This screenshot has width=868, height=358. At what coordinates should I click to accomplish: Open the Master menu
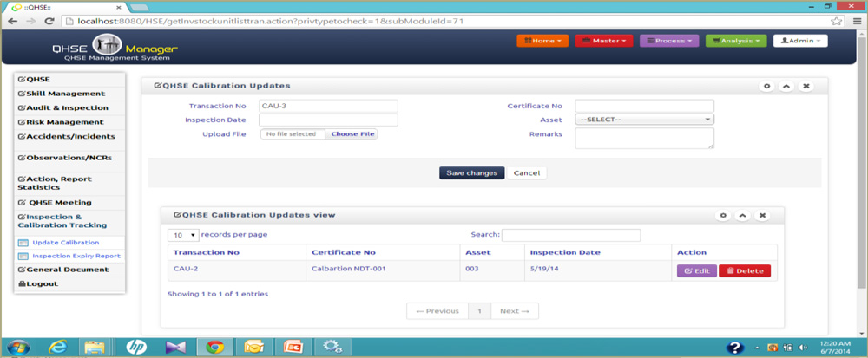(x=603, y=41)
